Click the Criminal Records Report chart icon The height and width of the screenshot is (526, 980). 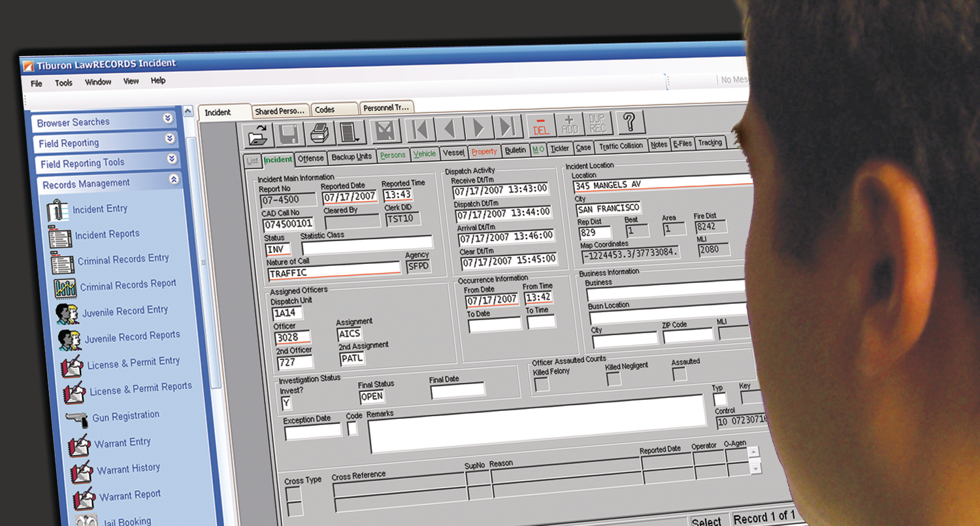[65, 288]
